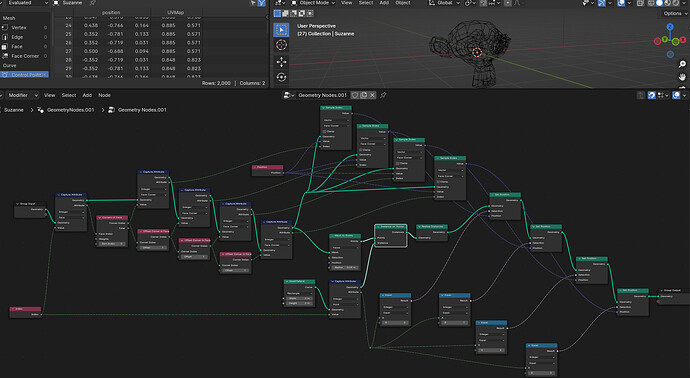Click the Height field on the Quadrilateral node
Image resolution: width=690 pixels, height=378 pixels.
299,303
